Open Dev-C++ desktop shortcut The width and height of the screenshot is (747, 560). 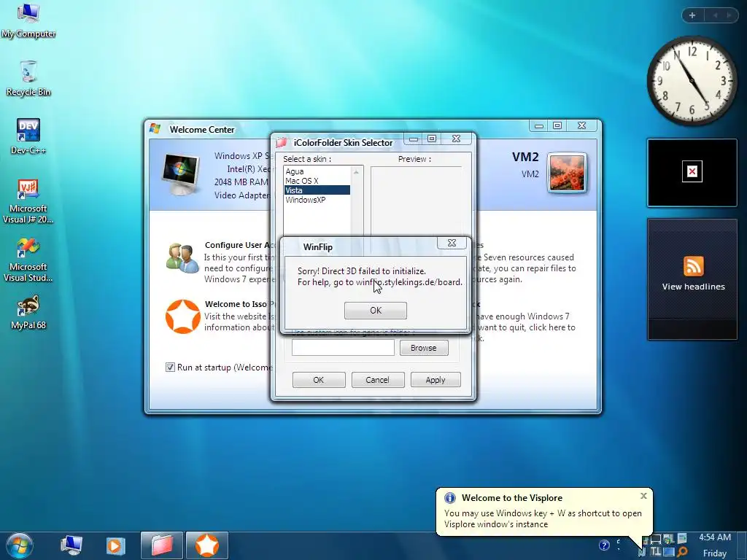click(x=28, y=136)
